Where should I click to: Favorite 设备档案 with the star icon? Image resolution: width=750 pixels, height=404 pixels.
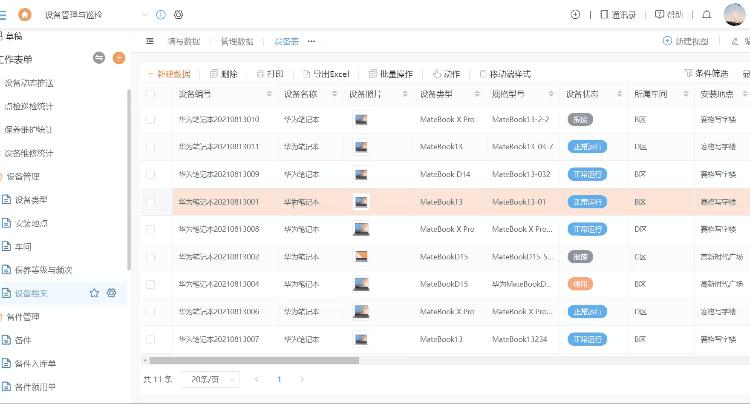click(x=94, y=293)
